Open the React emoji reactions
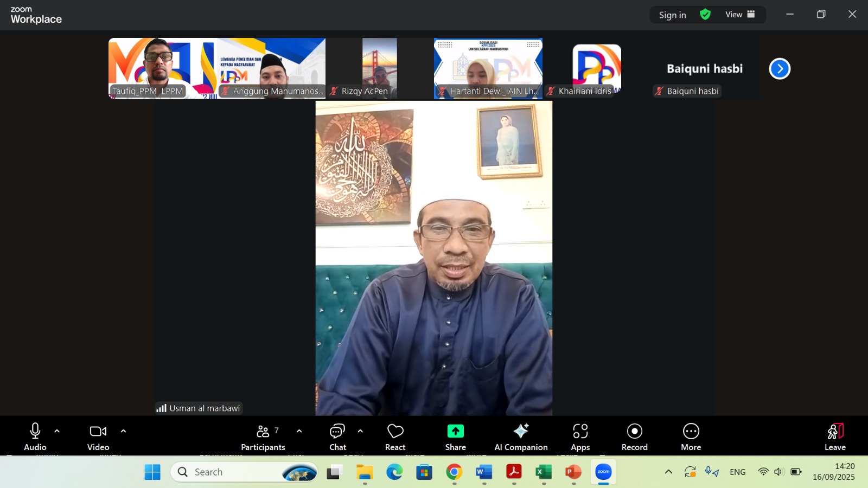Viewport: 868px width, 488px height. [x=395, y=436]
